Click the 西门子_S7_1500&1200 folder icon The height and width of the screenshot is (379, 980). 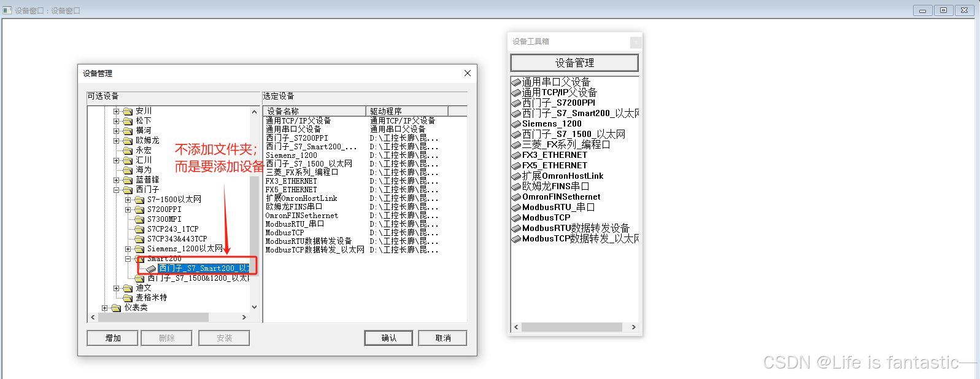click(x=139, y=278)
